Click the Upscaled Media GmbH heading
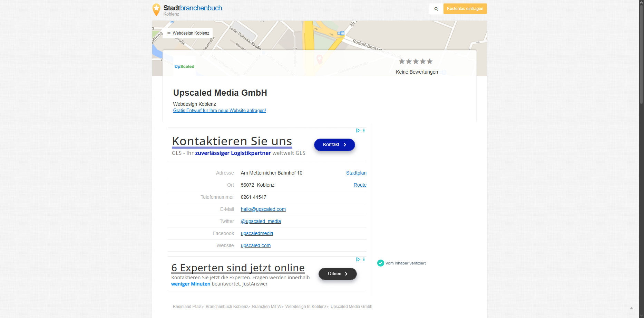644x318 pixels. click(x=220, y=93)
